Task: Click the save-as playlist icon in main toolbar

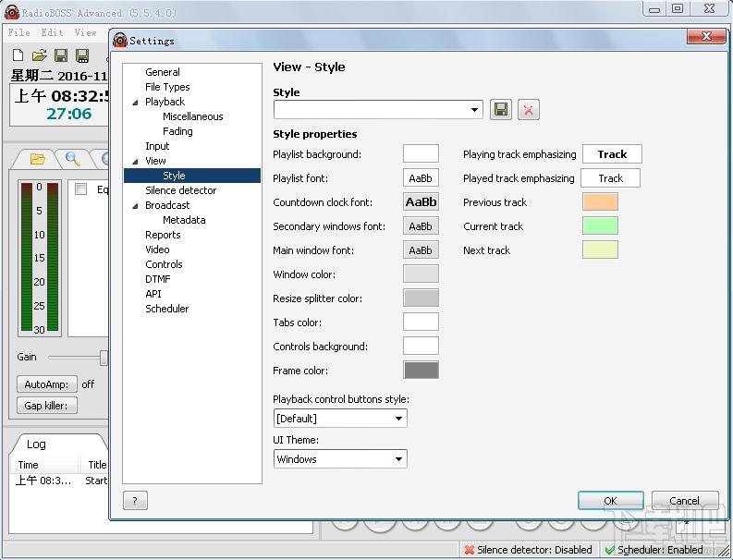Action: click(83, 55)
